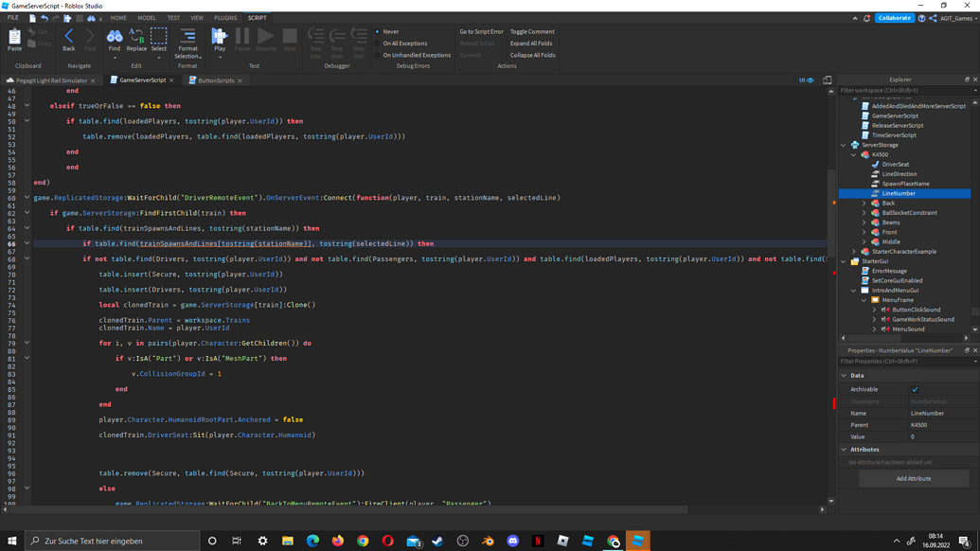The image size is (980, 551).
Task: Collapse the Data section in Properties
Action: tap(846, 375)
